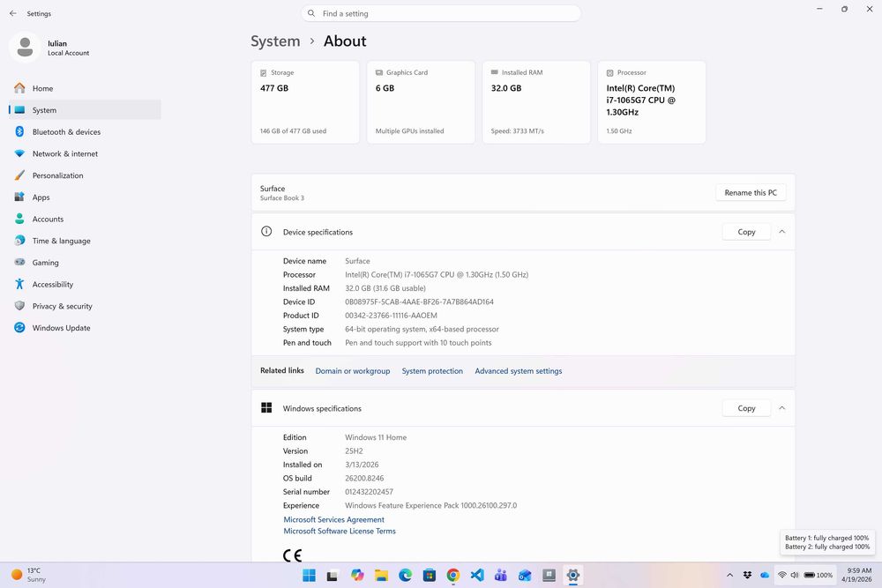Click the System breadcrumb link
This screenshot has height=588, width=882.
point(275,41)
